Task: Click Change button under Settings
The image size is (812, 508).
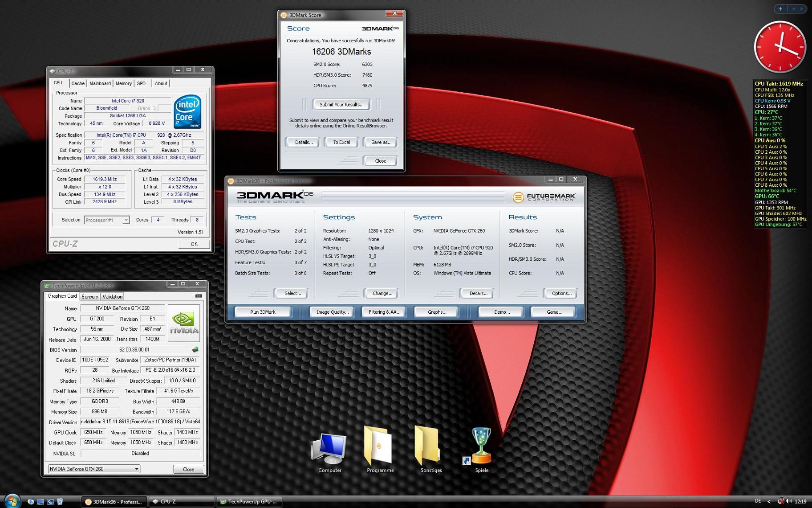Action: (x=382, y=293)
